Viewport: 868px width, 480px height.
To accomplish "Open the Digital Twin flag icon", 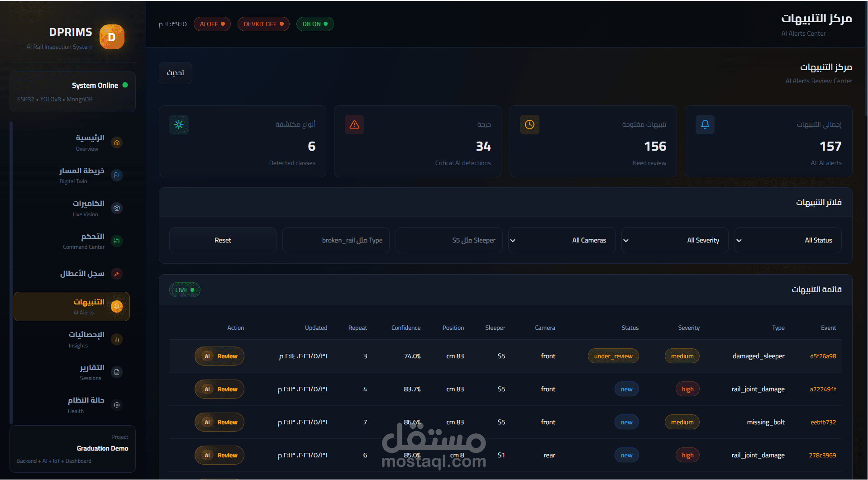I will [x=117, y=176].
